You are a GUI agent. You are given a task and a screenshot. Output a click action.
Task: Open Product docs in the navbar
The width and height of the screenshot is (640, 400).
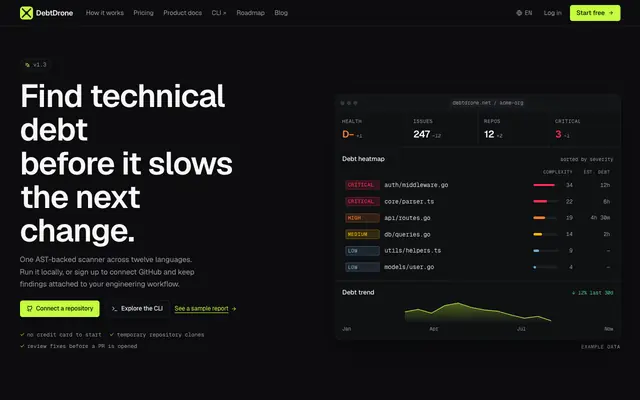182,13
